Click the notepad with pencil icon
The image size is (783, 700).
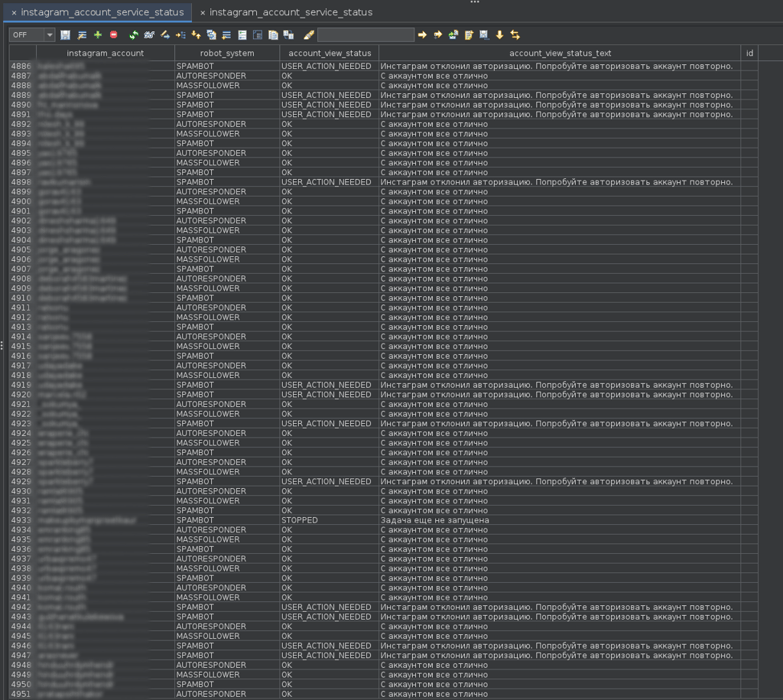tap(469, 35)
